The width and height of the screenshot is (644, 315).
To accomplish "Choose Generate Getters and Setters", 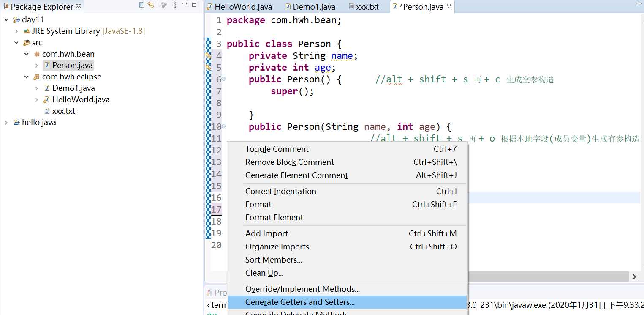I will coord(347,302).
